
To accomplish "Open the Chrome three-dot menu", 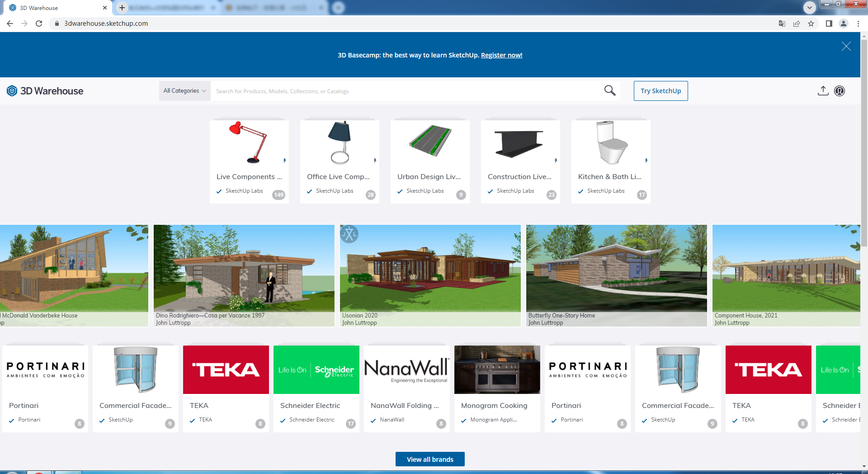I will click(x=858, y=24).
